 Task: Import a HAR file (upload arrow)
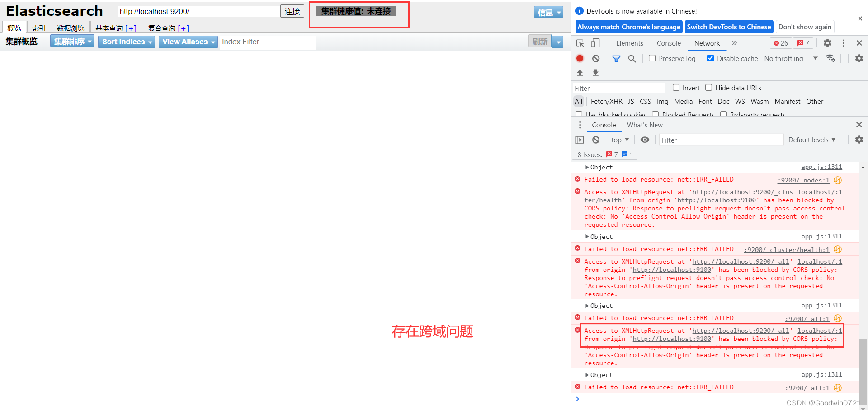pyautogui.click(x=580, y=72)
